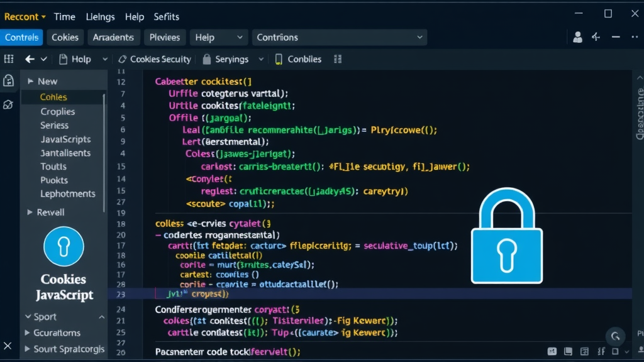644x362 pixels.
Task: Open the Contrions dropdown
Action: (340, 37)
